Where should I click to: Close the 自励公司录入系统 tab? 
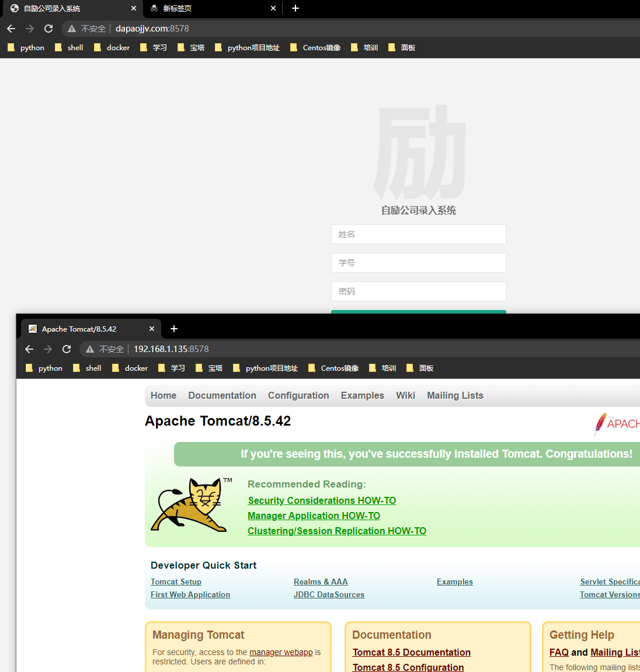point(134,8)
